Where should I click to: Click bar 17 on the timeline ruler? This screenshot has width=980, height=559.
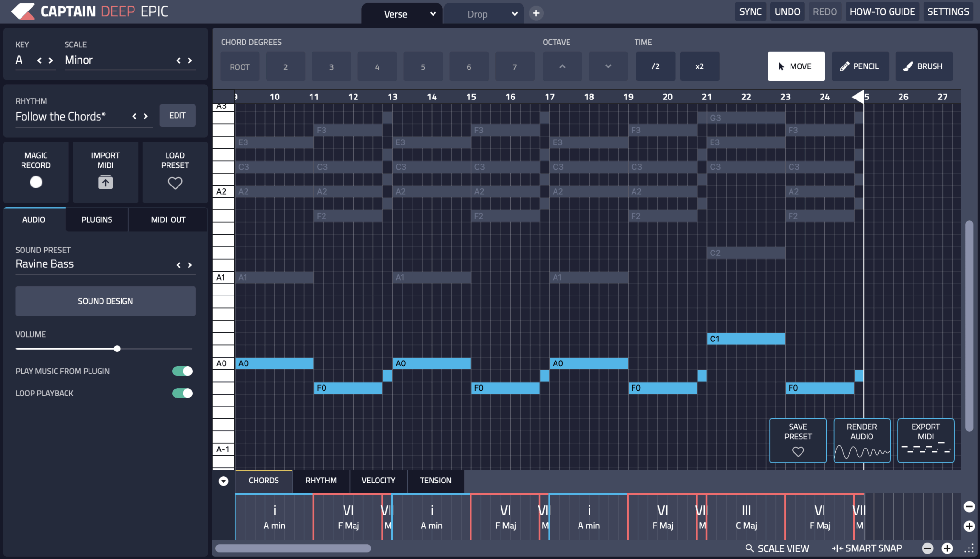(550, 97)
